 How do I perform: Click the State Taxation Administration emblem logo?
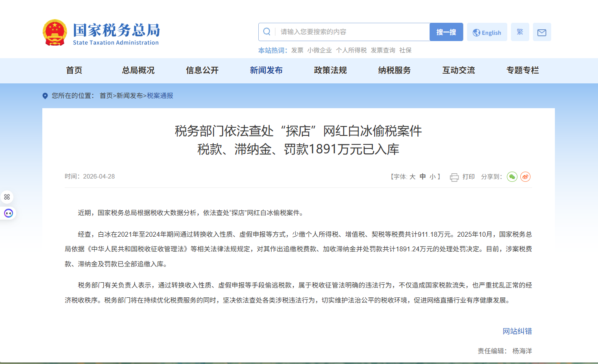[55, 33]
